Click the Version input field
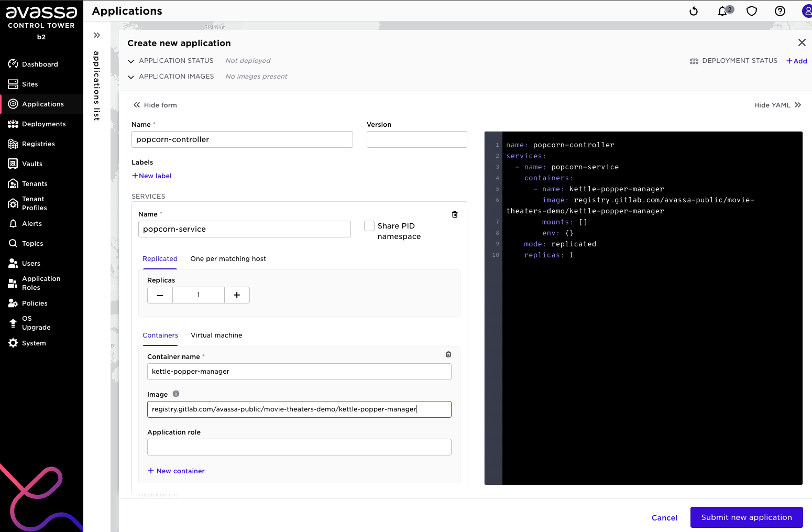The width and height of the screenshot is (812, 532). pos(416,139)
